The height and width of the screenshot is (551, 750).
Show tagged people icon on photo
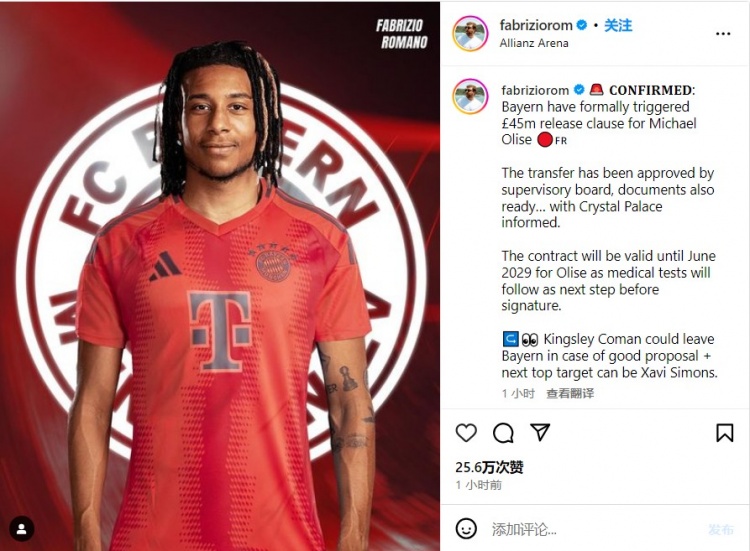[x=22, y=529]
